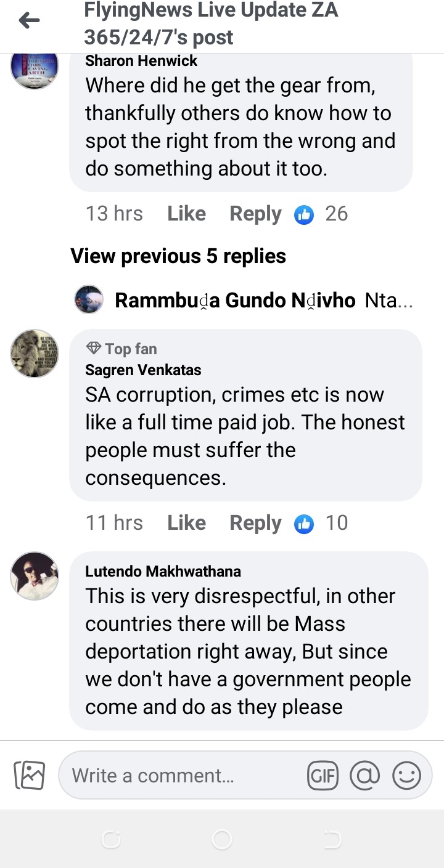
Task: Tap Sagren Venkatas' lion profile picture
Action: [x=35, y=354]
